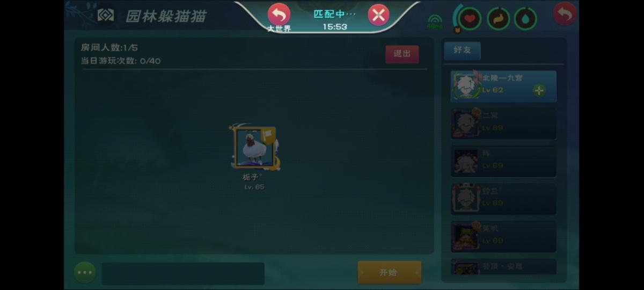Screen dimensions: 644x290
Task: Click the yellow 开始 button
Action: point(390,273)
